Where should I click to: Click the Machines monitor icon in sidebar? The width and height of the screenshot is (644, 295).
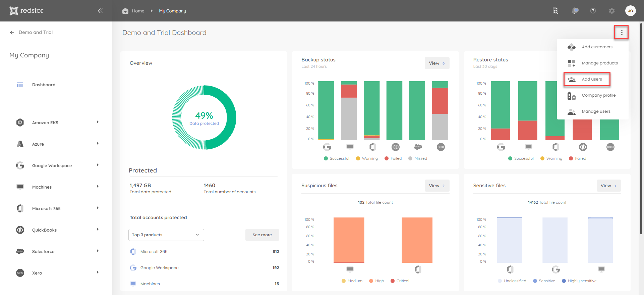pyautogui.click(x=20, y=187)
